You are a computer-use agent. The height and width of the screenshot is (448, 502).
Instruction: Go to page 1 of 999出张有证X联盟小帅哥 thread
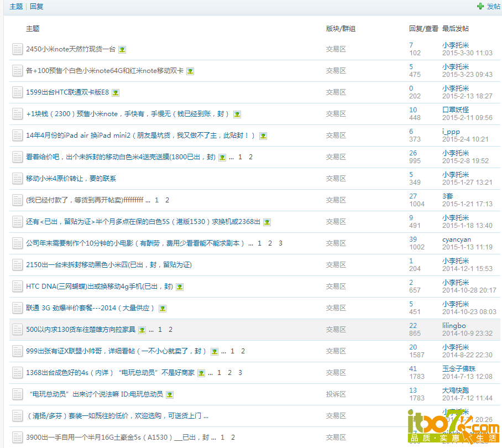(232, 351)
